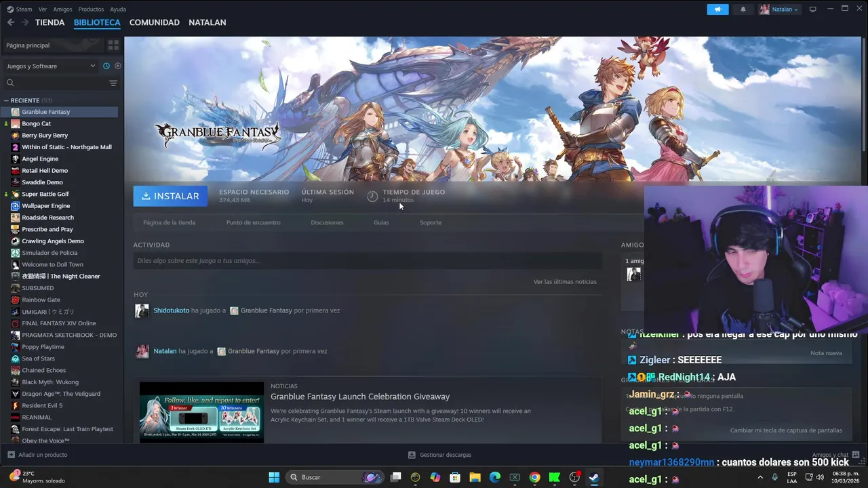
Task: Click Cambiar mi tecla de captura
Action: [x=786, y=430]
